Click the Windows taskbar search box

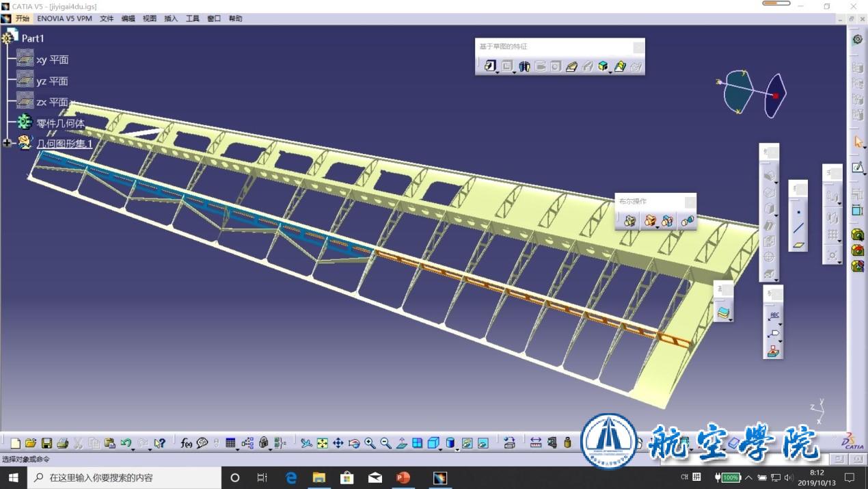pos(123,477)
